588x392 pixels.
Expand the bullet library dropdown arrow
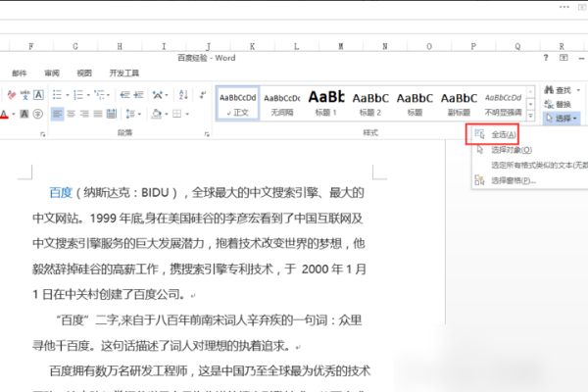(67, 95)
